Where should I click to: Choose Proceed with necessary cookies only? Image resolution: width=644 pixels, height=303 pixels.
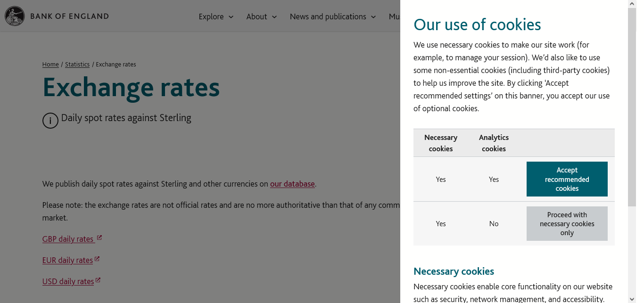coord(567,224)
